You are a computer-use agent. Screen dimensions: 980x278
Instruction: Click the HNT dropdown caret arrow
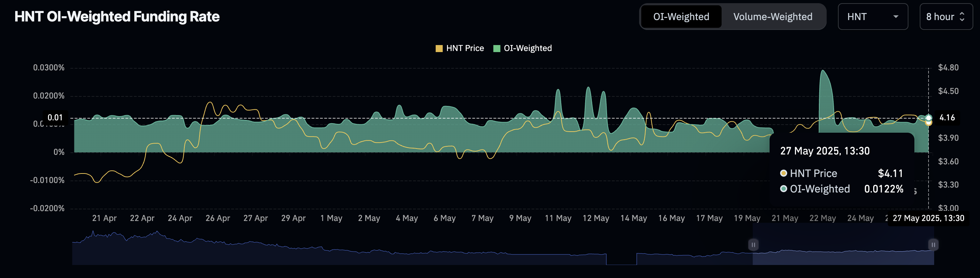click(x=895, y=17)
